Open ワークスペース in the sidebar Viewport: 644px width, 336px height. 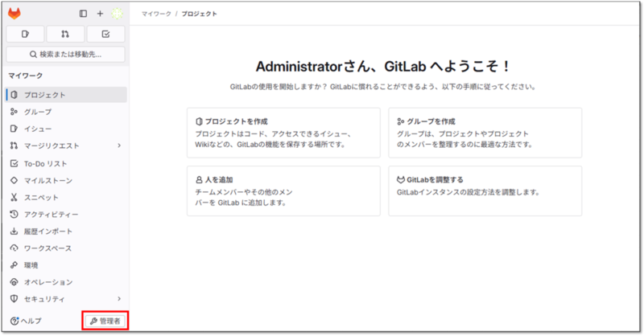tap(67, 248)
